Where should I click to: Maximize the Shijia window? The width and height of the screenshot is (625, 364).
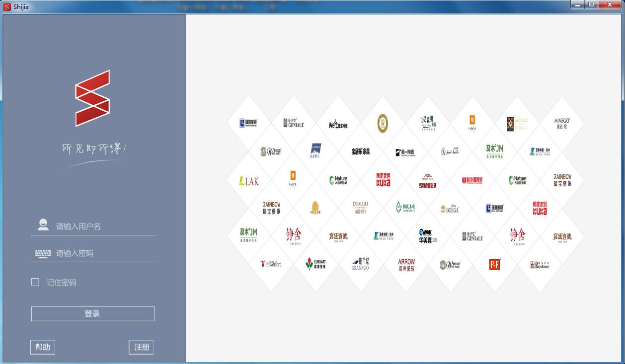[x=591, y=5]
